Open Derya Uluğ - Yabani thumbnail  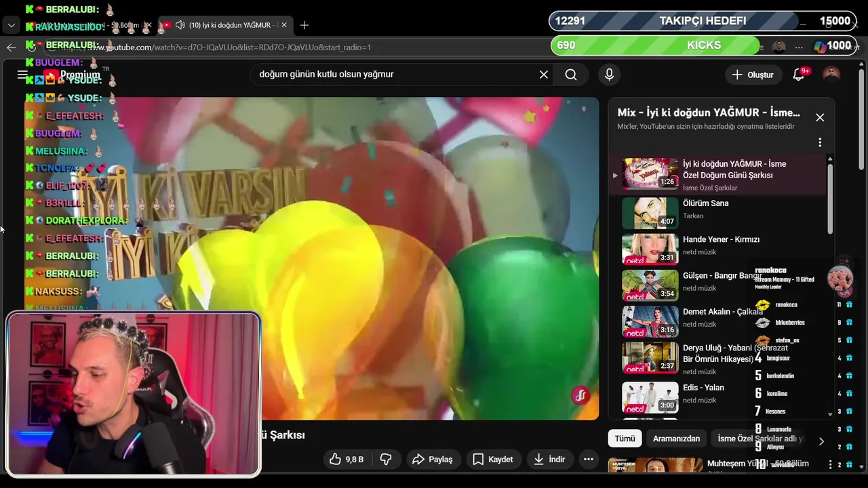click(x=650, y=358)
